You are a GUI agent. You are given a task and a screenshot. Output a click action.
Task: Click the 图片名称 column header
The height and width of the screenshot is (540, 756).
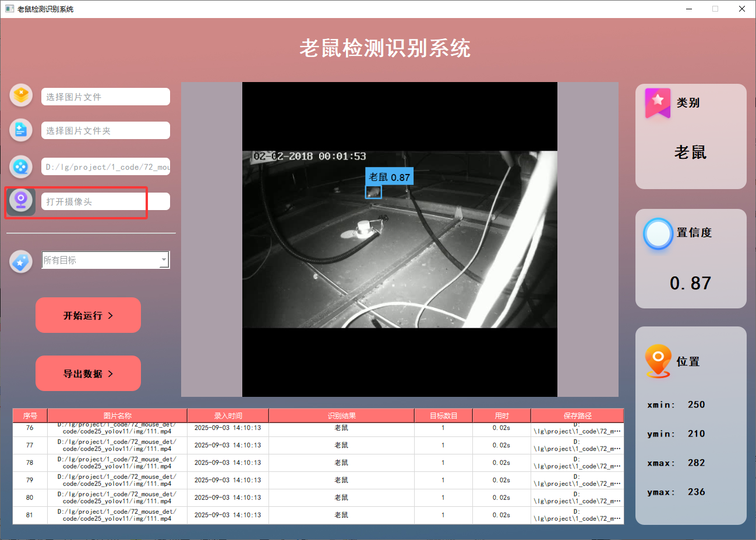pyautogui.click(x=117, y=415)
